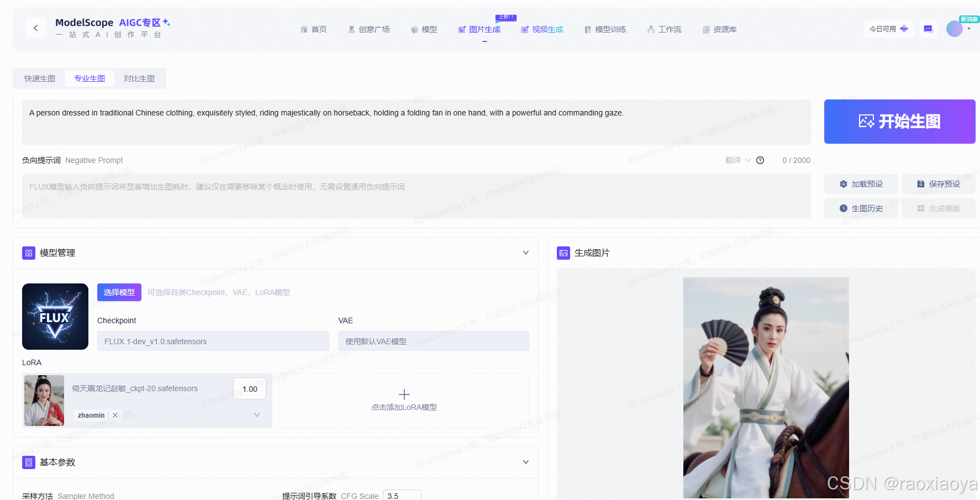Image resolution: width=980 pixels, height=500 pixels.
Task: Open the 图片生成 image generation section
Action: (x=484, y=29)
